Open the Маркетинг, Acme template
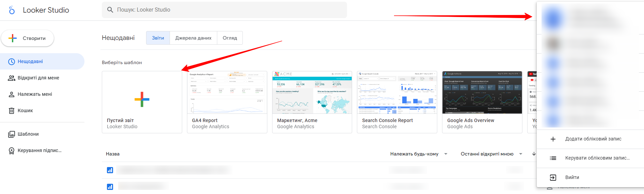This screenshot has width=644, height=194. [x=312, y=102]
